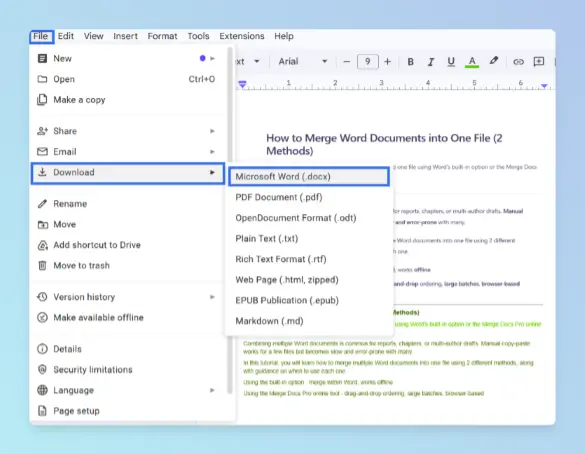This screenshot has height=454, width=585.
Task: Open the Arial font dropdown
Action: [303, 62]
